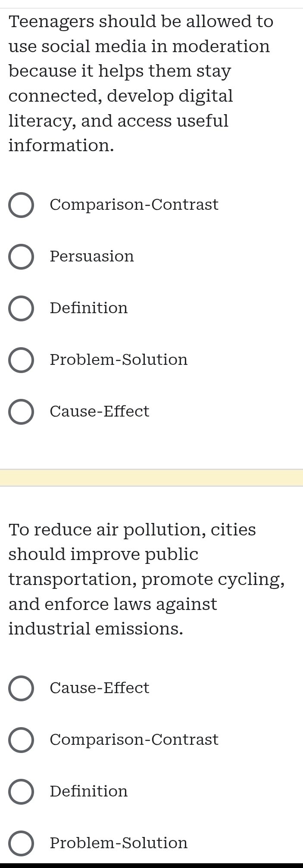Choose Comparison-Contrast radio in the teenagers question
The width and height of the screenshot is (303, 868).
[x=21, y=205]
